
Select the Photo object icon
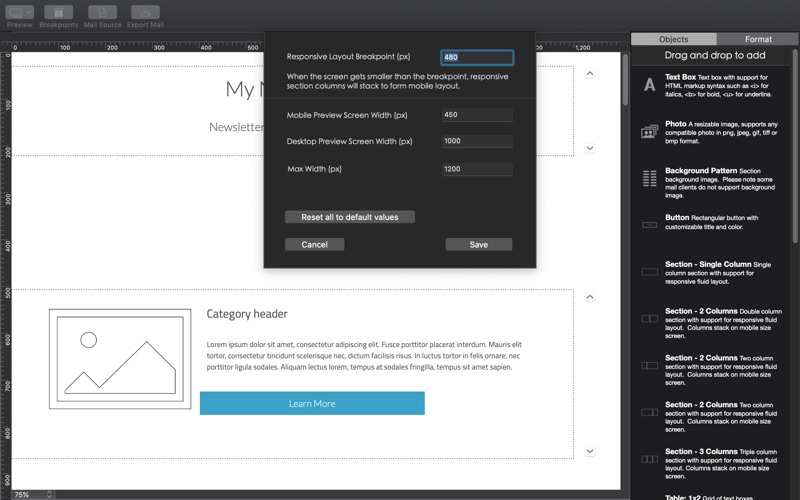[649, 132]
